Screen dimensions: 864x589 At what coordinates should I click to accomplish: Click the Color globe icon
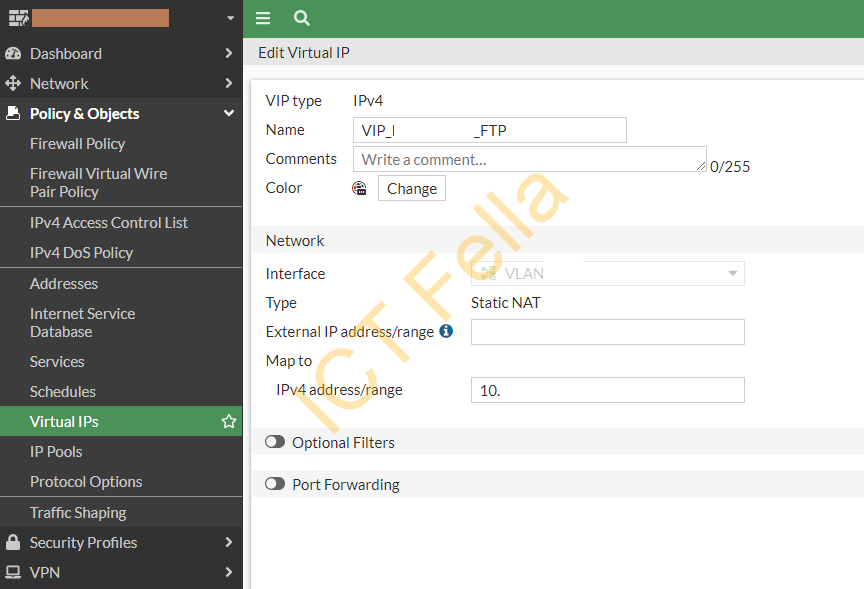pos(359,188)
